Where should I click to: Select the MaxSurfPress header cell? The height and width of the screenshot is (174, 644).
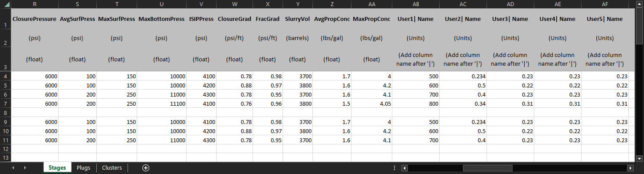(x=117, y=19)
